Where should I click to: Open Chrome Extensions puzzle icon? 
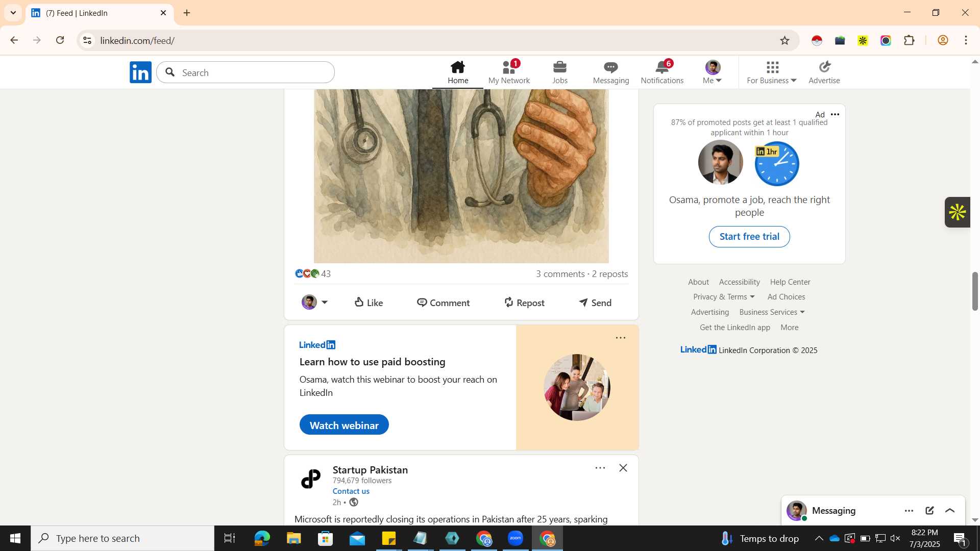[909, 40]
